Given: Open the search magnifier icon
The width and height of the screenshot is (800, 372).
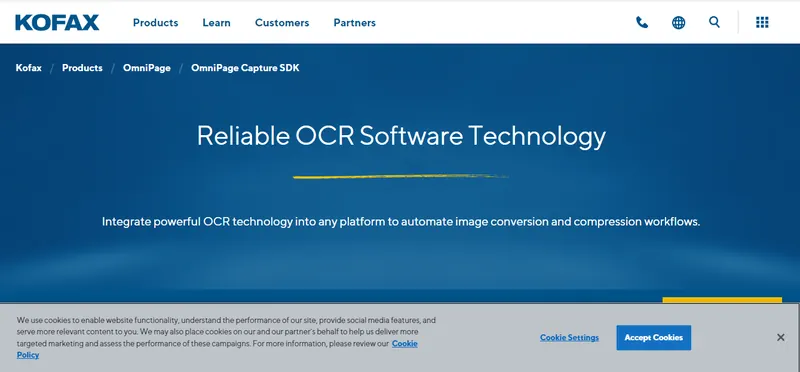Looking at the screenshot, I should pyautogui.click(x=714, y=22).
